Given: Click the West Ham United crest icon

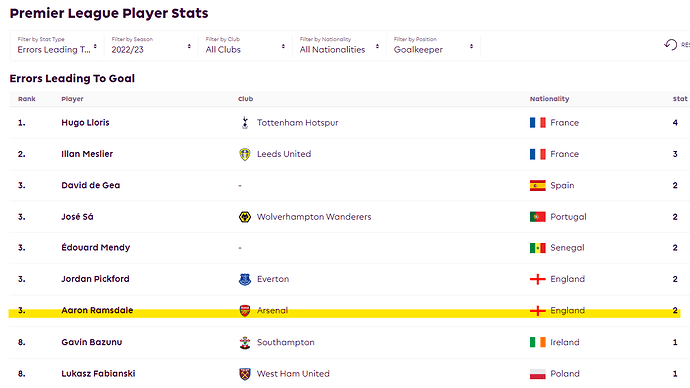Looking at the screenshot, I should point(245,374).
